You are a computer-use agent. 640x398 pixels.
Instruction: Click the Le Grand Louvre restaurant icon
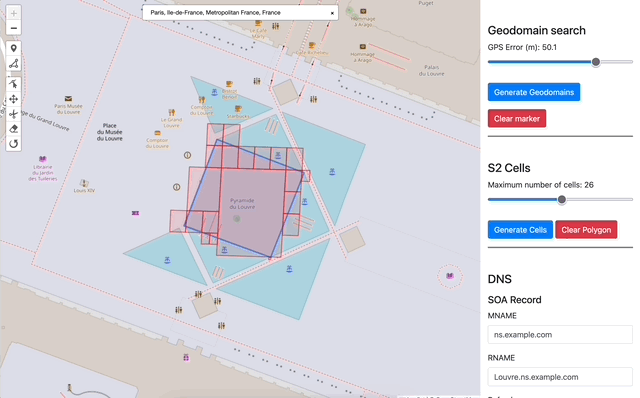[x=172, y=112]
